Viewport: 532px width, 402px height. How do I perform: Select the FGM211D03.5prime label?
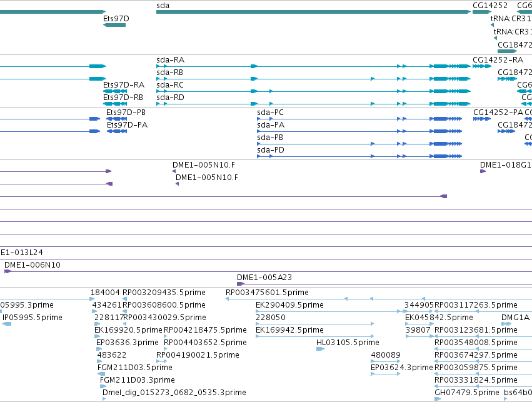coord(134,368)
